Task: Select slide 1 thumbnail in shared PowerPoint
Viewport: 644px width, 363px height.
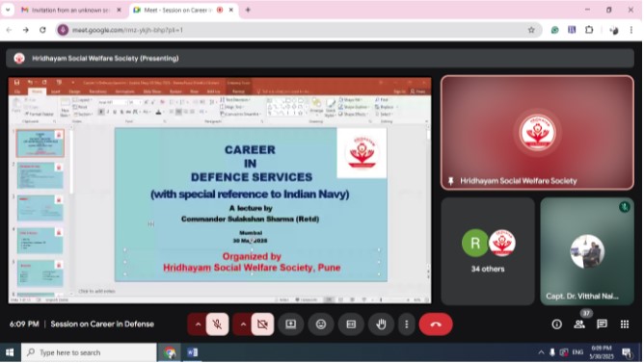Action: click(40, 143)
